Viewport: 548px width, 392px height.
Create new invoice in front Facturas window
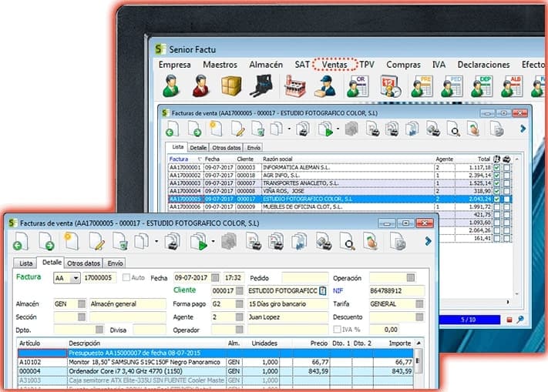(x=71, y=242)
